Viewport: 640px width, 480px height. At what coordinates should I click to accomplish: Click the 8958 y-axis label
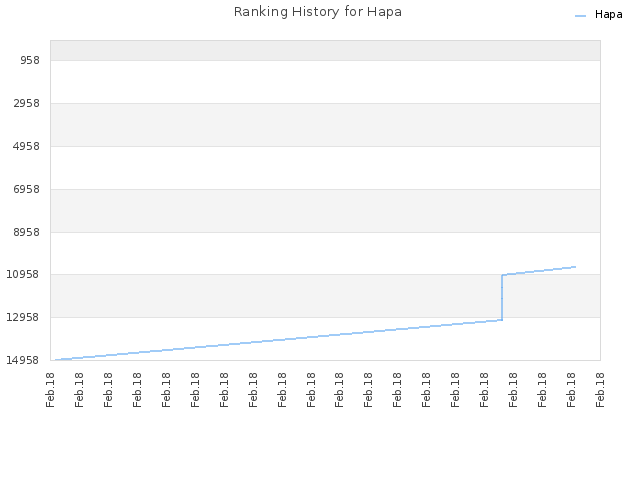pos(27,232)
